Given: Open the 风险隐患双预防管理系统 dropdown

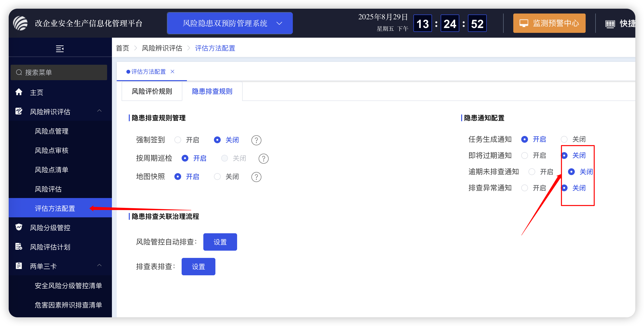Looking at the screenshot, I should (230, 23).
